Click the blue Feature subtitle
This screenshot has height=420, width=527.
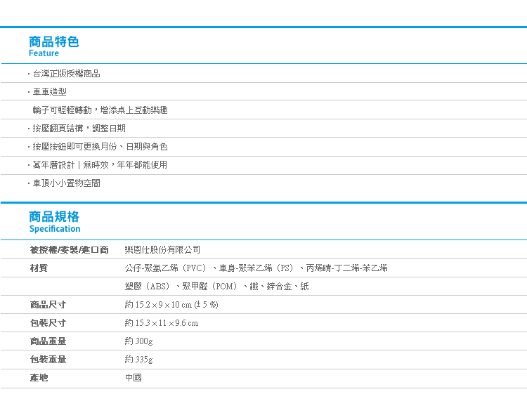pyautogui.click(x=44, y=53)
